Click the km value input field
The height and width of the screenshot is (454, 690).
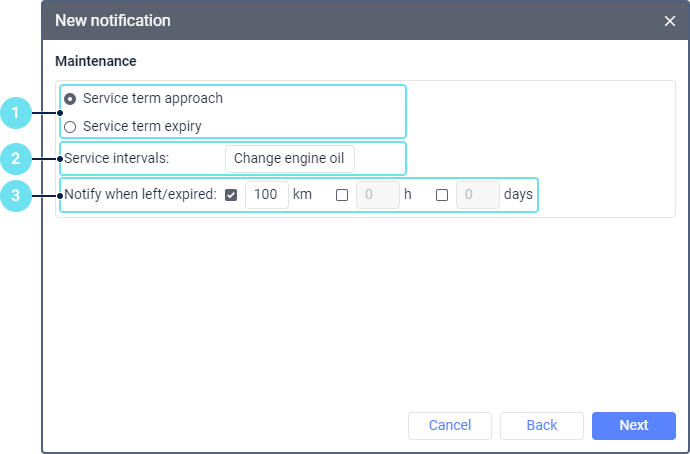(266, 195)
